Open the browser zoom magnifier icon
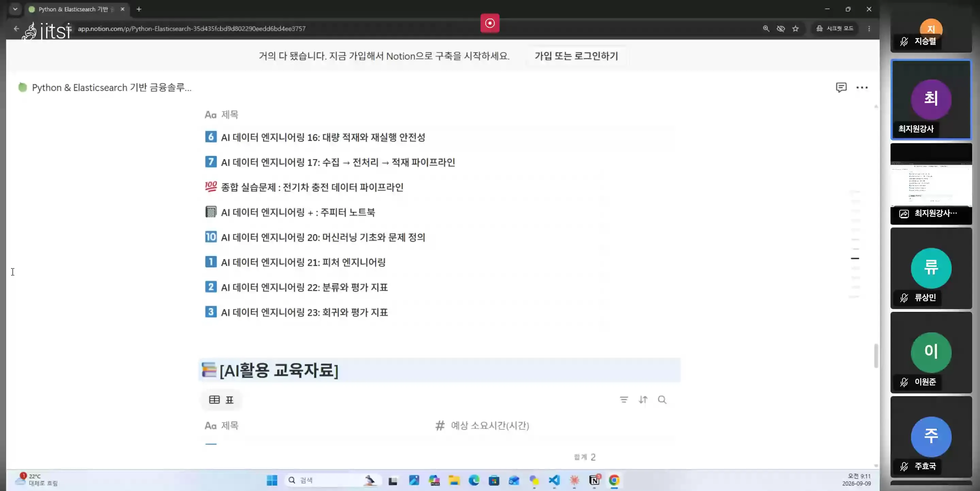This screenshot has width=980, height=491. (766, 29)
